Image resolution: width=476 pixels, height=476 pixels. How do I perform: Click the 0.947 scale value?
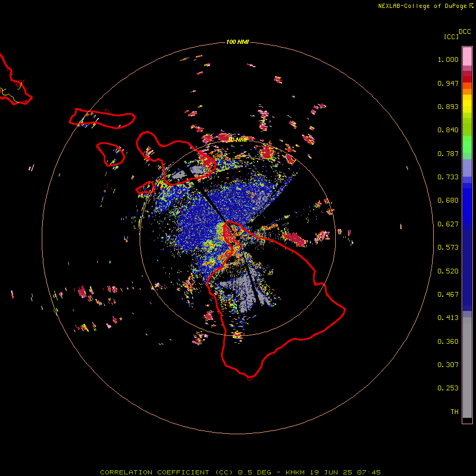(x=448, y=83)
